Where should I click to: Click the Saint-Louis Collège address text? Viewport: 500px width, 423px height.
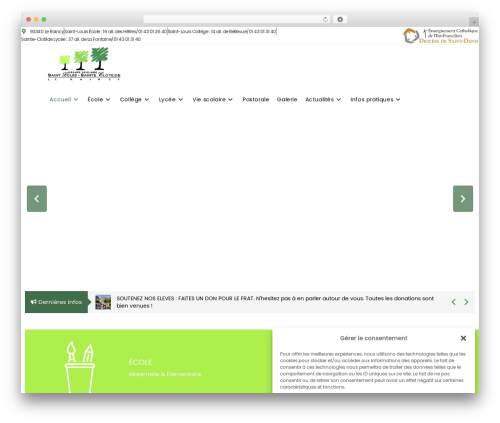click(222, 31)
